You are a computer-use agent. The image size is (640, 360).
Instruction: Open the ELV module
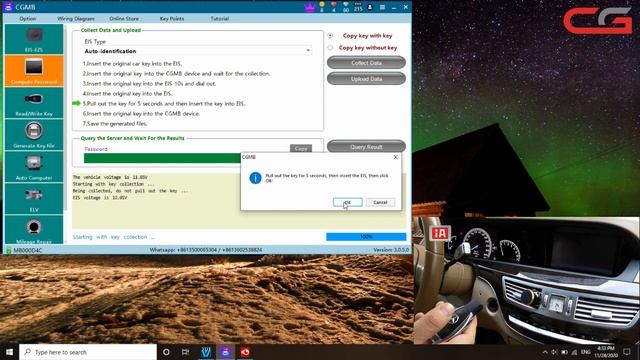point(34,199)
